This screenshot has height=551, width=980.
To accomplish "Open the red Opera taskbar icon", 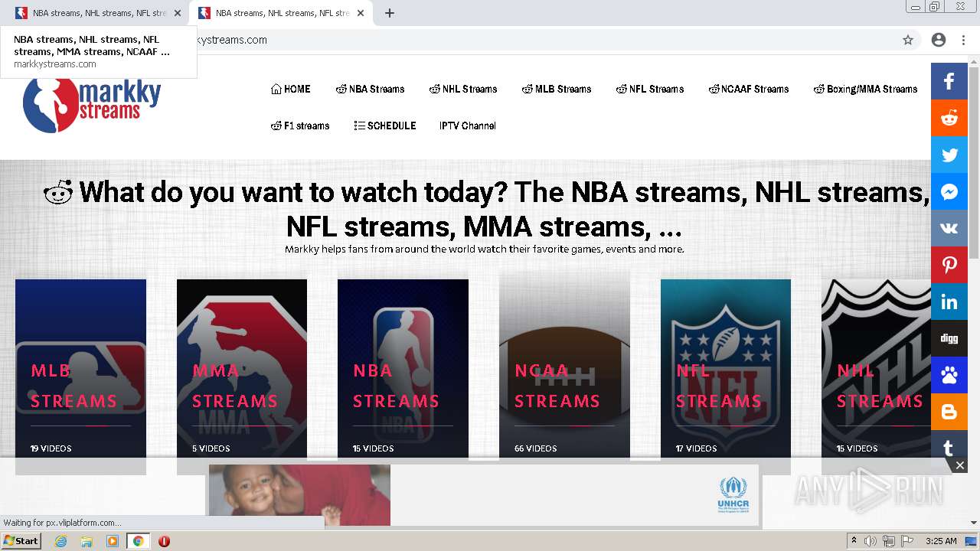I will click(x=164, y=541).
